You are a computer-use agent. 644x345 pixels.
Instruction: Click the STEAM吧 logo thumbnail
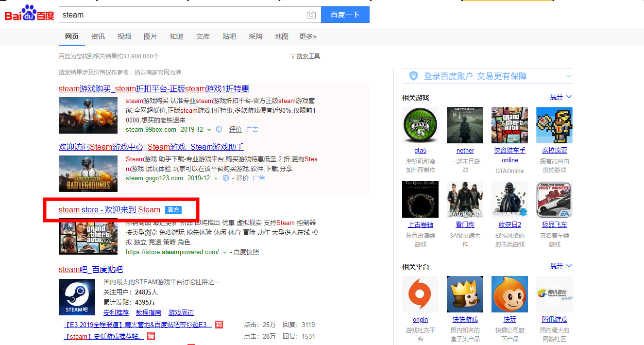77,297
